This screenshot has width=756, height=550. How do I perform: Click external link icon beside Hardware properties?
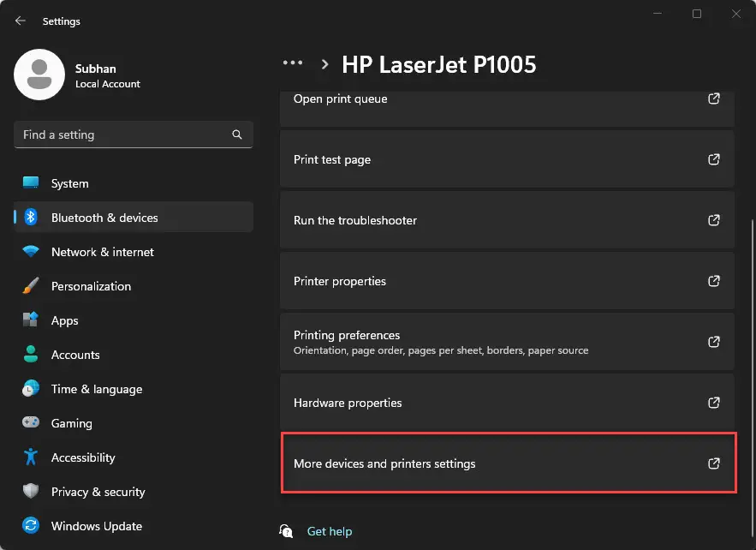point(713,403)
